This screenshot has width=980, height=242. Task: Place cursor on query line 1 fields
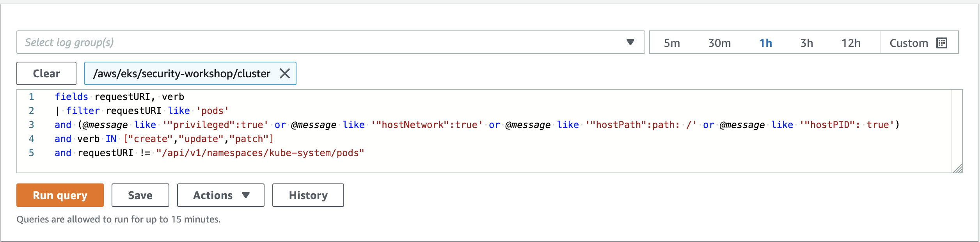coord(71,97)
